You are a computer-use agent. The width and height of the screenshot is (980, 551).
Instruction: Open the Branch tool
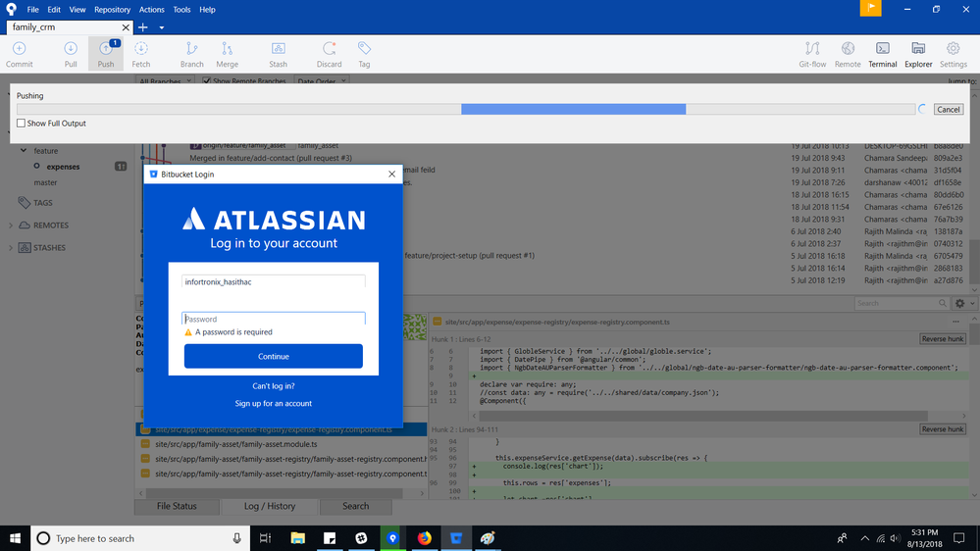coord(192,54)
